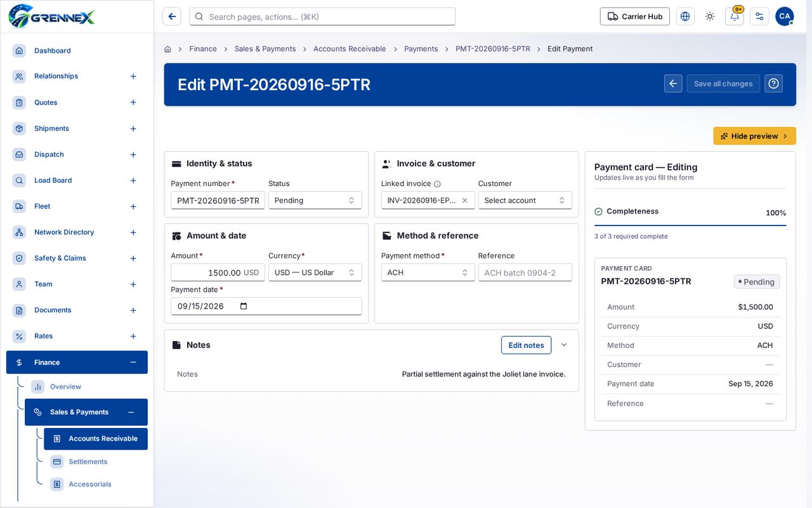Collapse the Notes section chevron

(564, 345)
